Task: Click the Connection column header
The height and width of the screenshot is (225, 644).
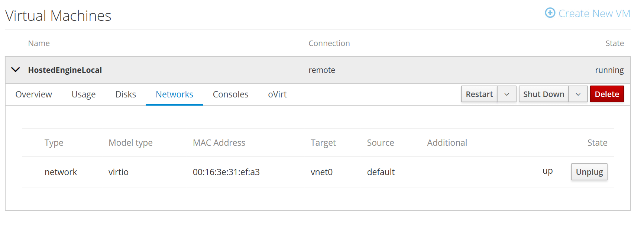Action: (329, 44)
